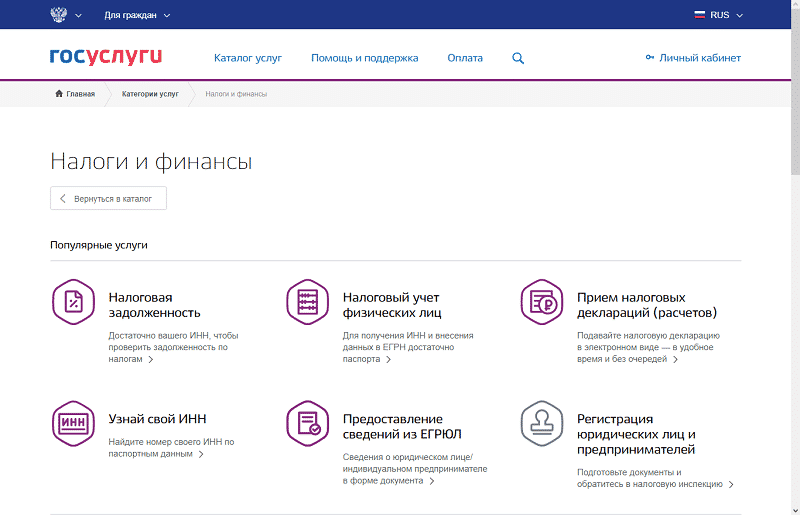
Task: Click the Russian coat of arms emblem icon
Action: (x=59, y=14)
